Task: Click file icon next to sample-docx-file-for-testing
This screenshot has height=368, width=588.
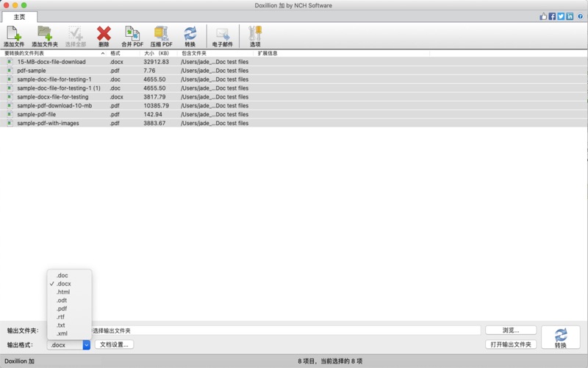Action: click(x=10, y=97)
